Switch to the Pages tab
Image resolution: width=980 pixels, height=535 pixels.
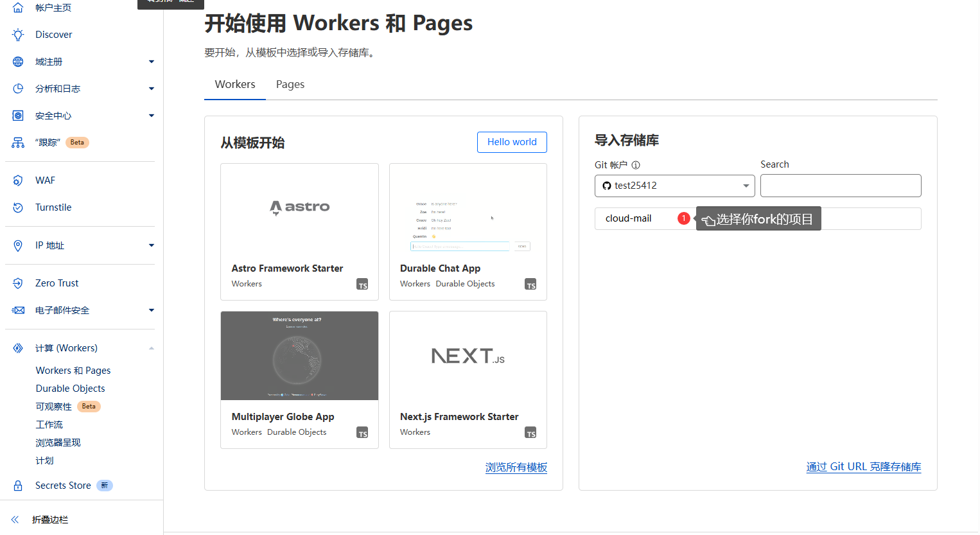[x=290, y=84]
